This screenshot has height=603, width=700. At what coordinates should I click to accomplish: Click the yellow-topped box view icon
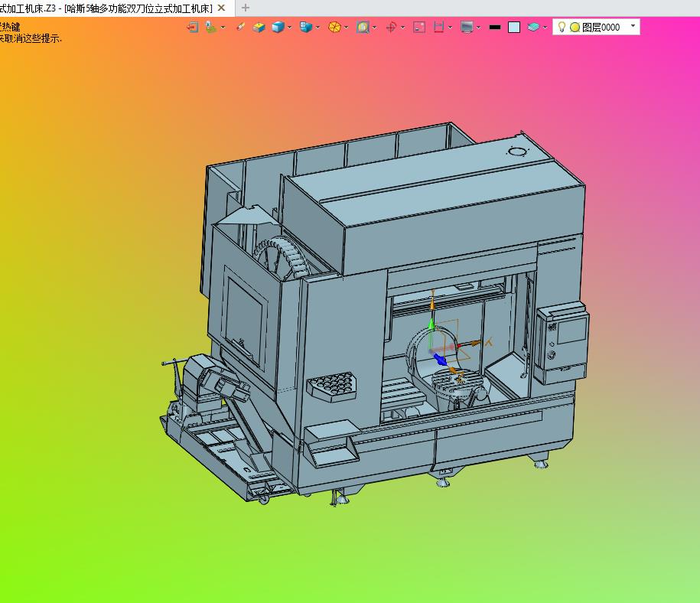pyautogui.click(x=259, y=28)
